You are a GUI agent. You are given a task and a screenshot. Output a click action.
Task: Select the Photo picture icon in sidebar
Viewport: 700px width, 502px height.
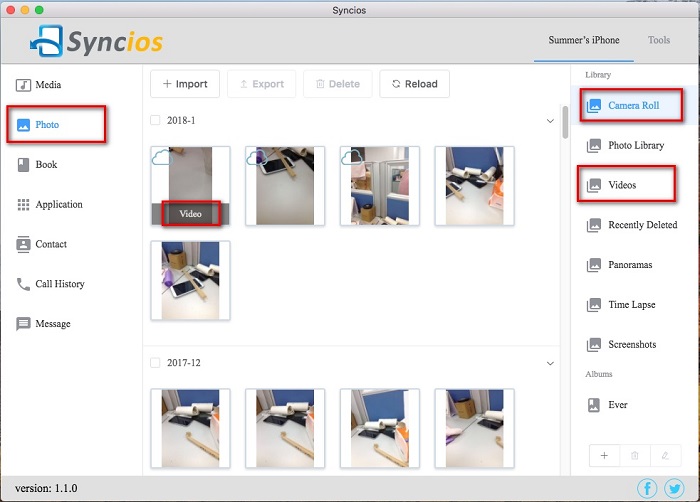pos(23,125)
